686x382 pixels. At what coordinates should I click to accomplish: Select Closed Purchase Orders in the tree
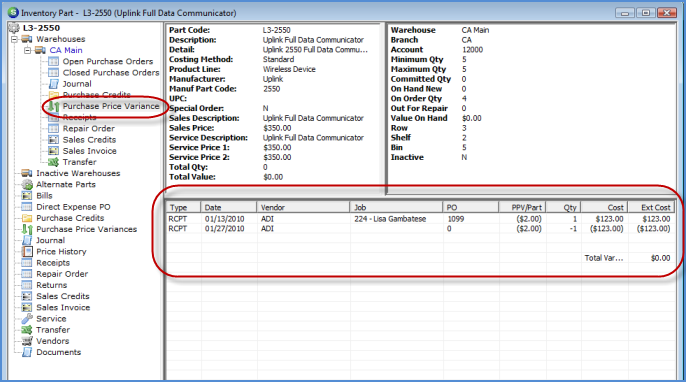(x=111, y=73)
